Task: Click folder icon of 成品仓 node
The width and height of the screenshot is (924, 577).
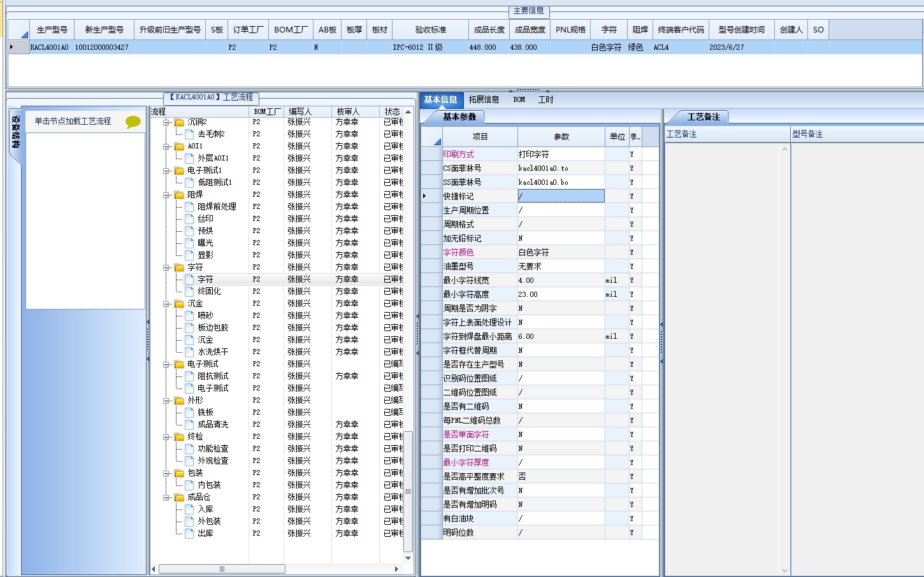Action: [x=179, y=497]
